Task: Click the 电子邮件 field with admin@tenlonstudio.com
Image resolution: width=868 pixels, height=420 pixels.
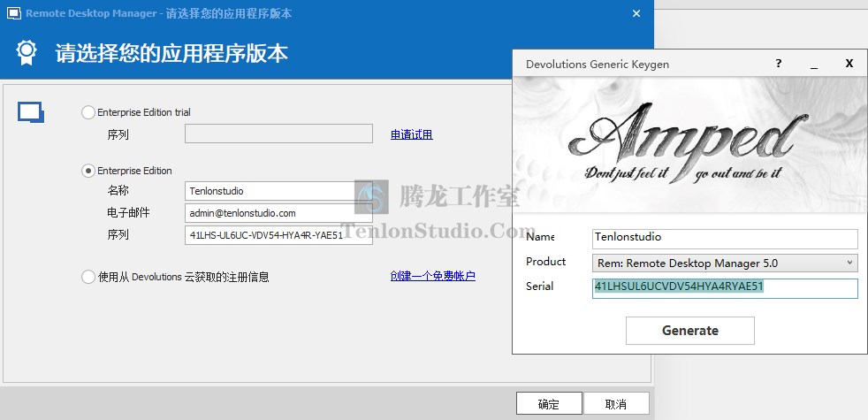Action: (278, 213)
